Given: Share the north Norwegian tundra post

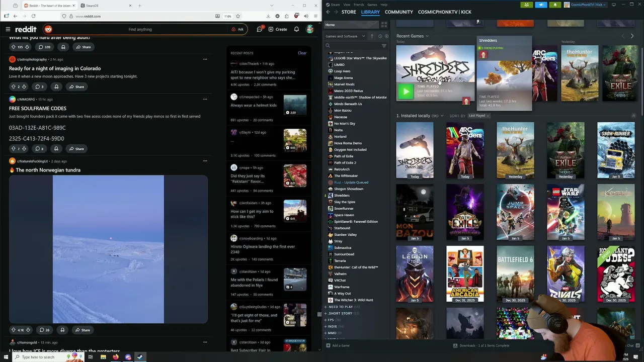Looking at the screenshot, I should tap(82, 330).
